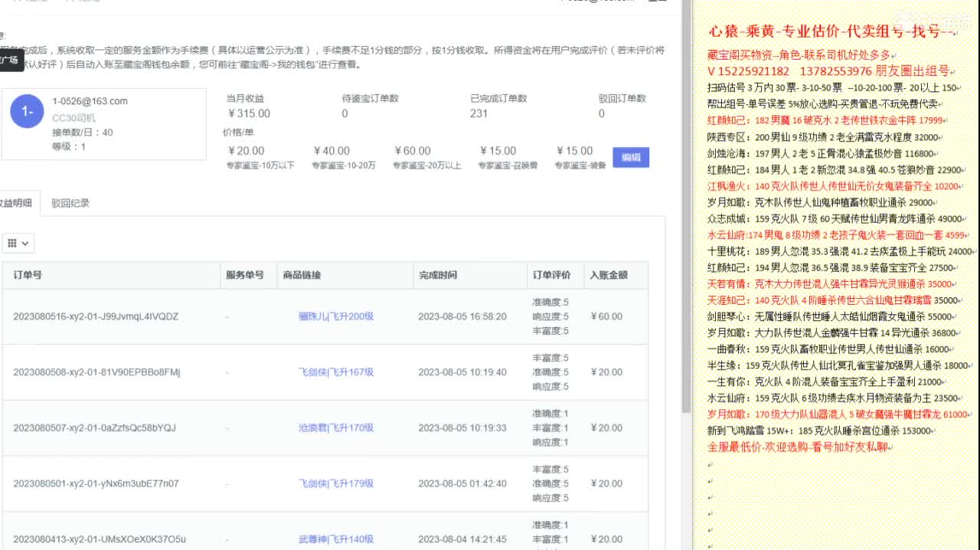This screenshot has width=980, height=550.
Task: Click the listing 新到飞鸿踏雪15W+ 153000
Action: tap(820, 431)
